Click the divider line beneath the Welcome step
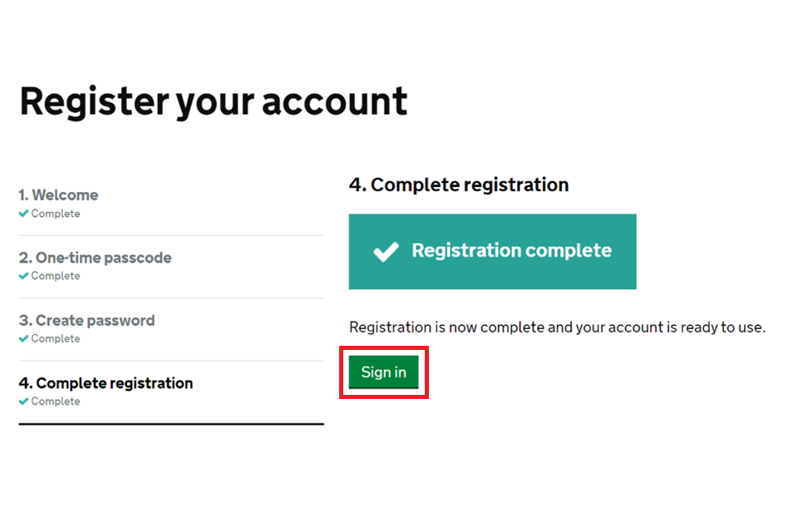Viewport: 798px width, 532px height. [x=170, y=235]
